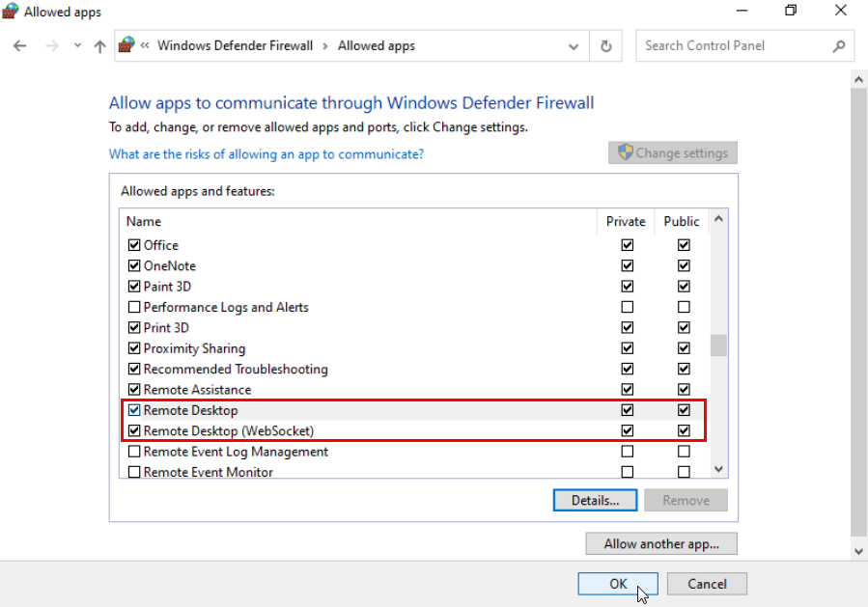The image size is (868, 607).
Task: Click the search magnifier icon
Action: (x=839, y=46)
